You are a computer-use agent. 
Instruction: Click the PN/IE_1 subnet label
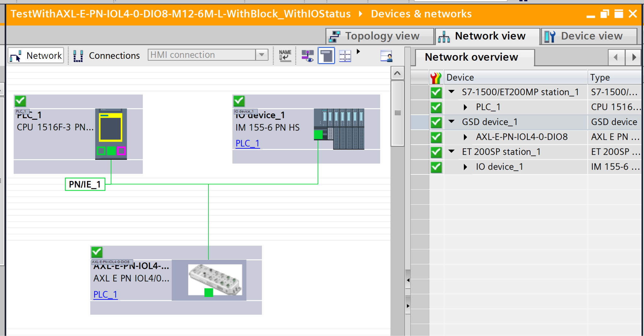click(x=85, y=184)
